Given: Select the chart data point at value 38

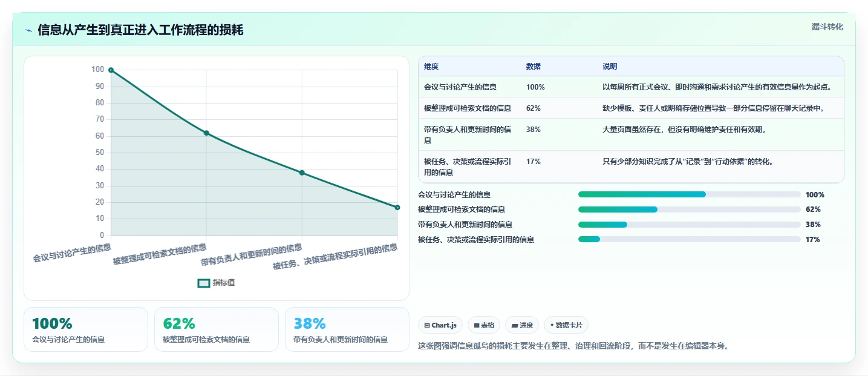Looking at the screenshot, I should [x=302, y=173].
